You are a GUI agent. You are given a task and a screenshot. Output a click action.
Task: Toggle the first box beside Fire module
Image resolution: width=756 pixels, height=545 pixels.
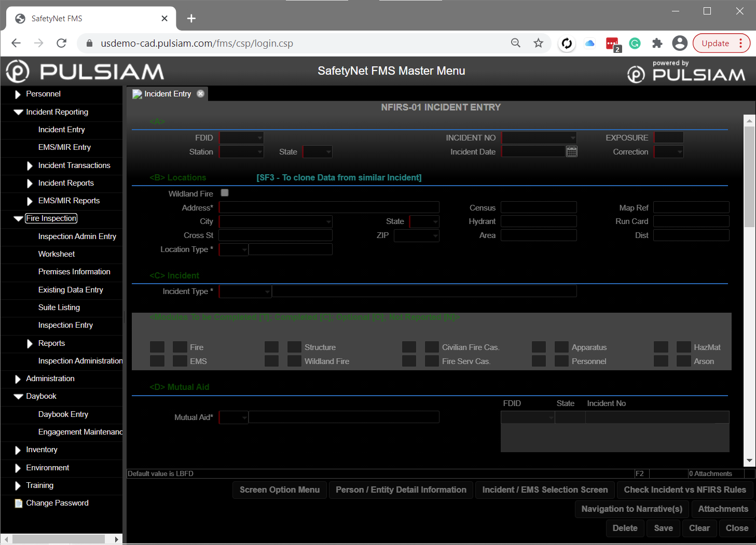(157, 347)
